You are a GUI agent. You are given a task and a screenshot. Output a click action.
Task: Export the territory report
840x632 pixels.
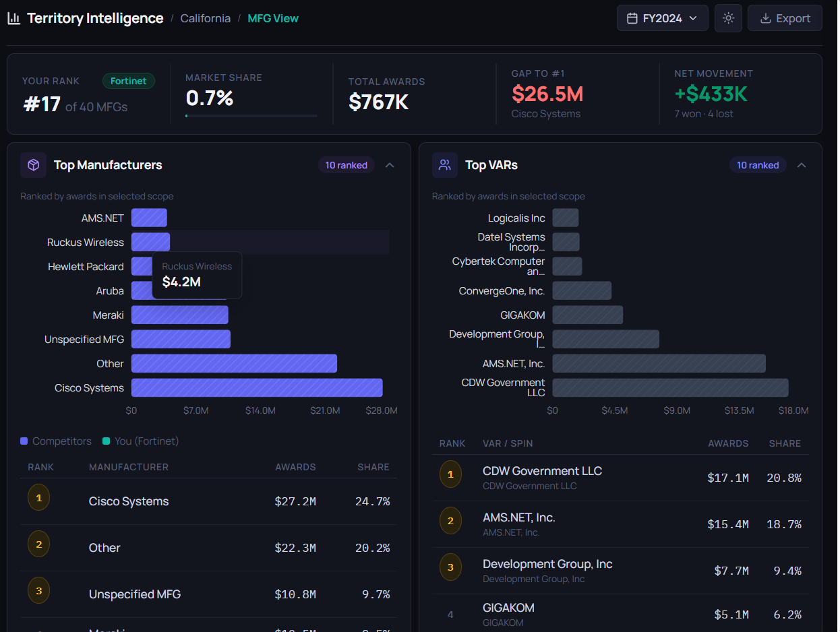[785, 18]
